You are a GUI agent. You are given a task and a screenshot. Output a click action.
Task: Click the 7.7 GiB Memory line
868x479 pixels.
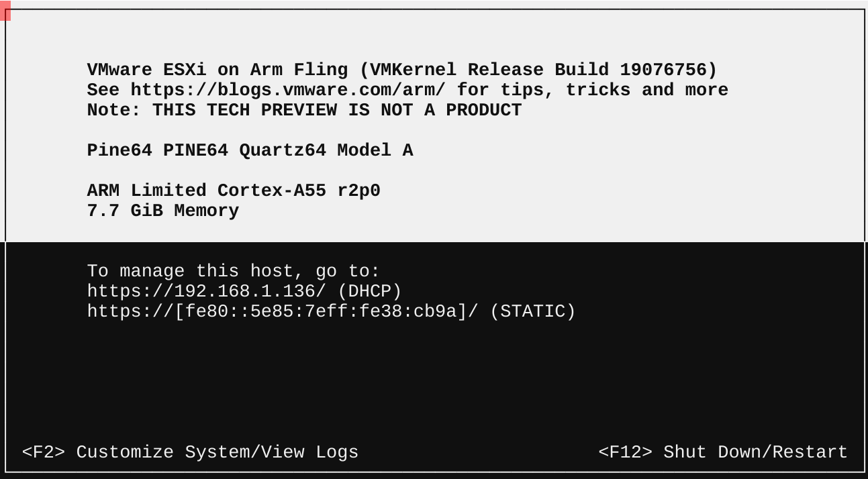(163, 211)
